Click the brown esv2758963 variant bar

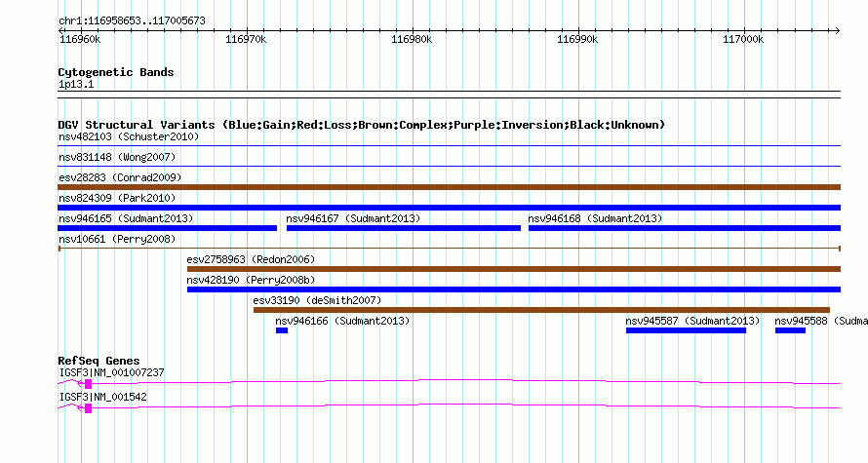(514, 269)
